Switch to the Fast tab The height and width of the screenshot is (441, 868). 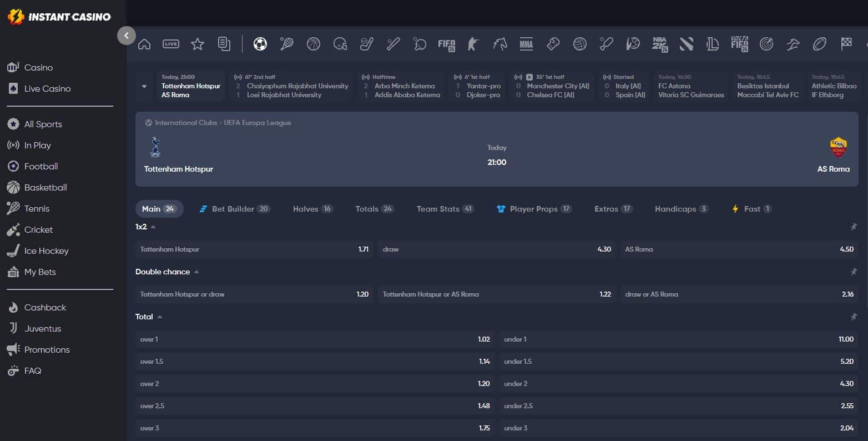(x=752, y=209)
